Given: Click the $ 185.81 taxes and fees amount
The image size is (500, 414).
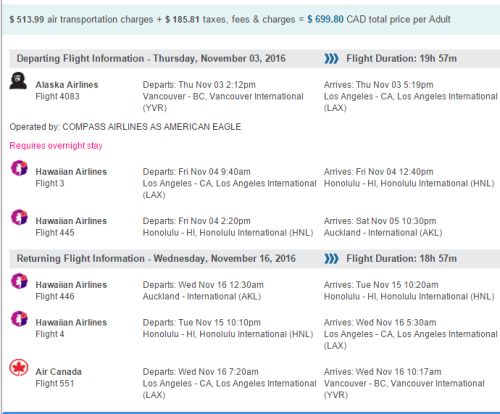Looking at the screenshot, I should point(182,19).
